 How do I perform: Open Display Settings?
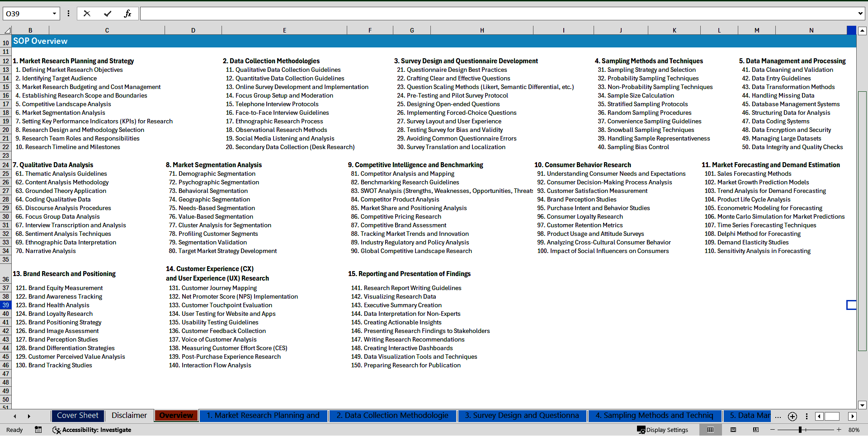[x=662, y=430]
